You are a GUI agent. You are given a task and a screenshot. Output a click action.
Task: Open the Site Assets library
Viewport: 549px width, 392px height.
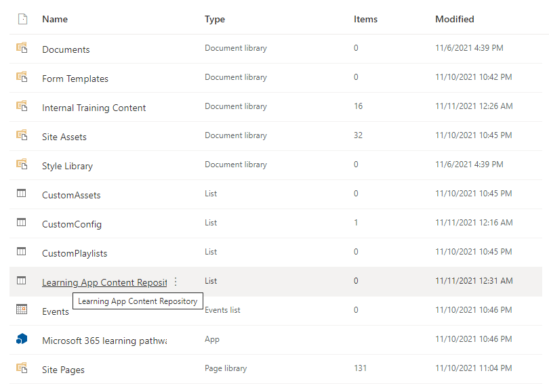[x=64, y=137]
